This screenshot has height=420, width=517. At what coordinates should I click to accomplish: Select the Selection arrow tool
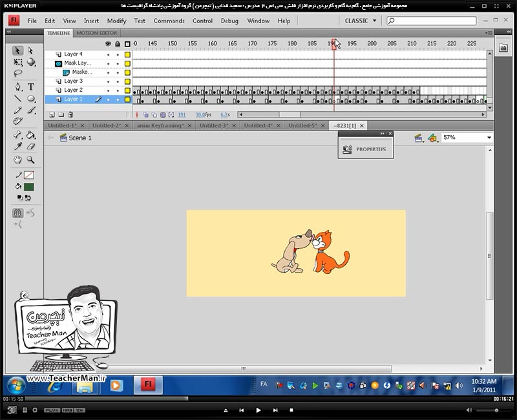click(18, 50)
